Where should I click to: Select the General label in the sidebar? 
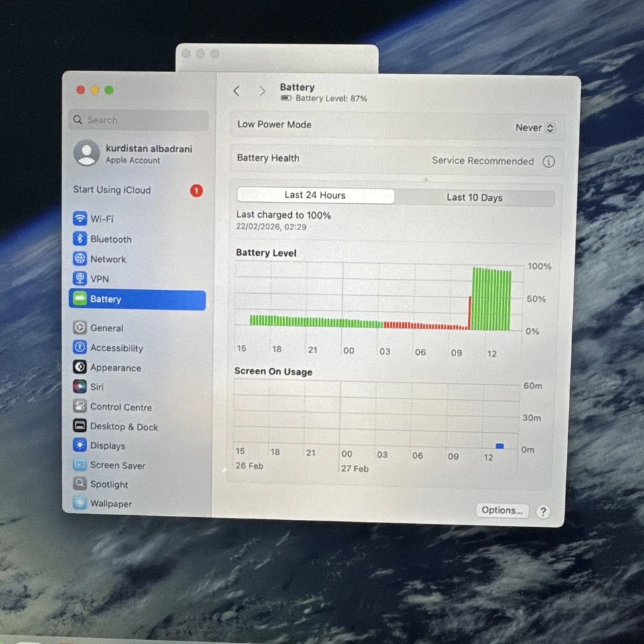coord(107,328)
